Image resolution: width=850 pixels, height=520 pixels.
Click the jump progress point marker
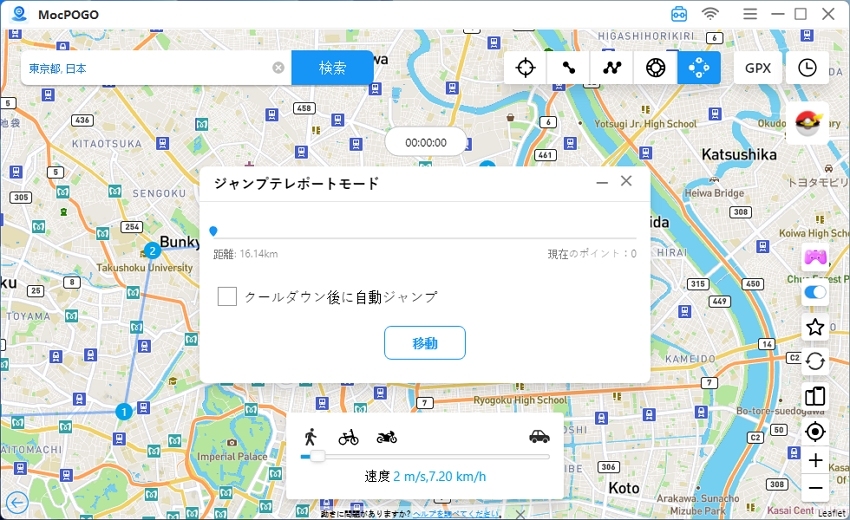(214, 232)
